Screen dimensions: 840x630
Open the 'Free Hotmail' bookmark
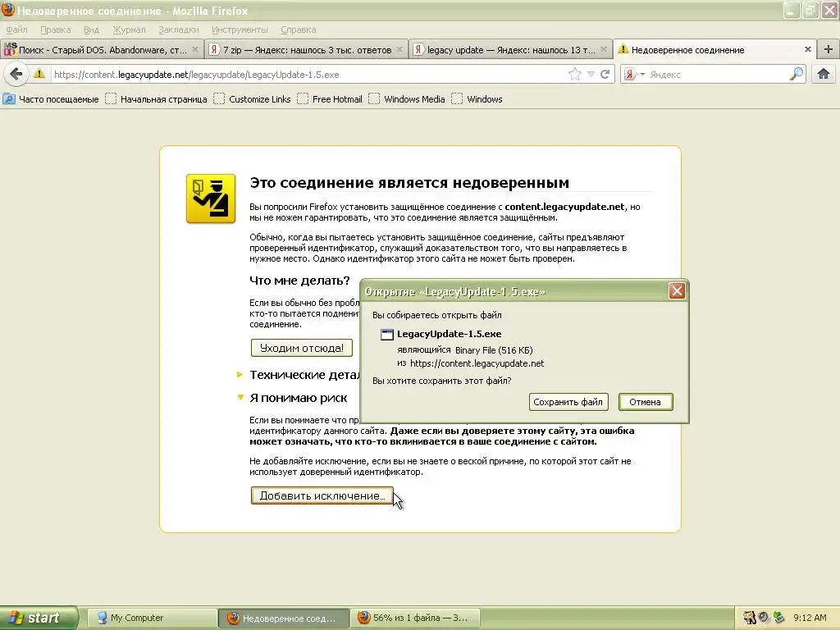tap(330, 99)
